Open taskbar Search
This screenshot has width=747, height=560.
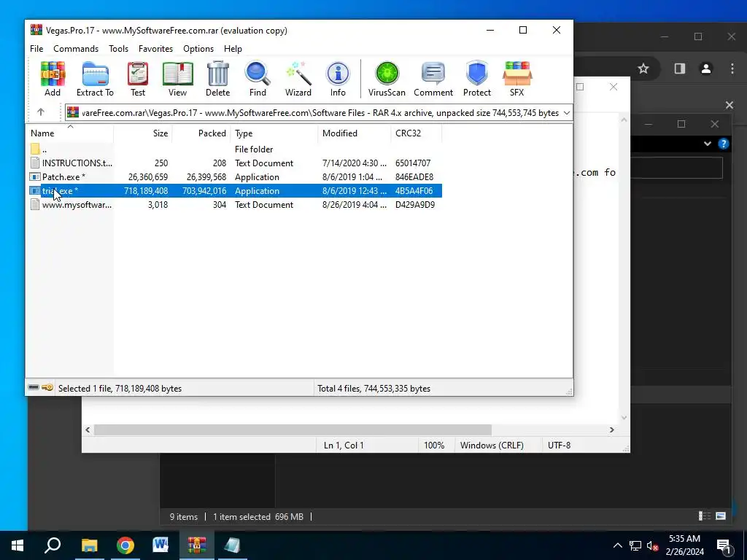53,545
